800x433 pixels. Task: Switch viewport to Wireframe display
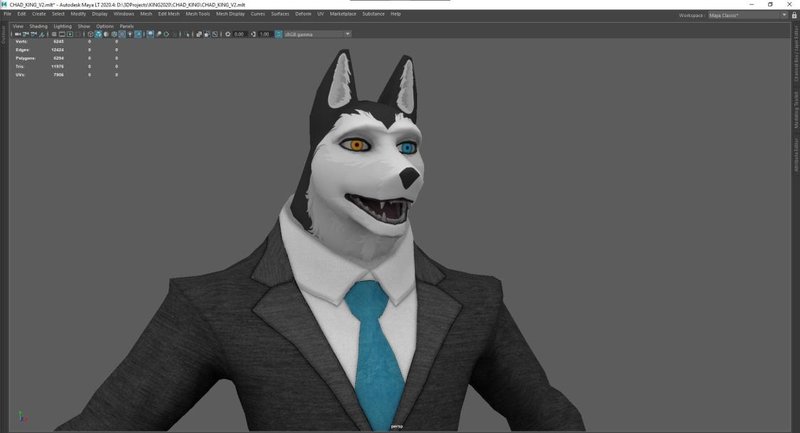[90, 34]
